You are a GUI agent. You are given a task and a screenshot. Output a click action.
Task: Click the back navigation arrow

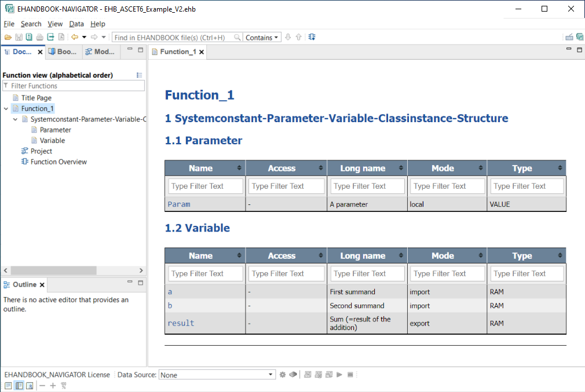coord(74,38)
